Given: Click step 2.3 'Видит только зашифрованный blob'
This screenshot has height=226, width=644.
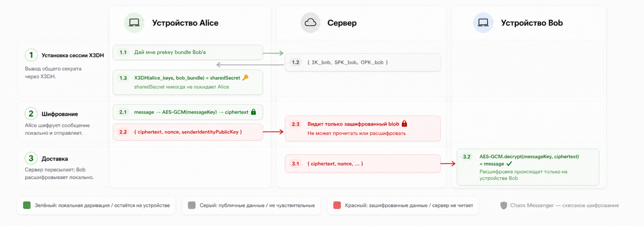Looking at the screenshot, I should (x=363, y=128).
